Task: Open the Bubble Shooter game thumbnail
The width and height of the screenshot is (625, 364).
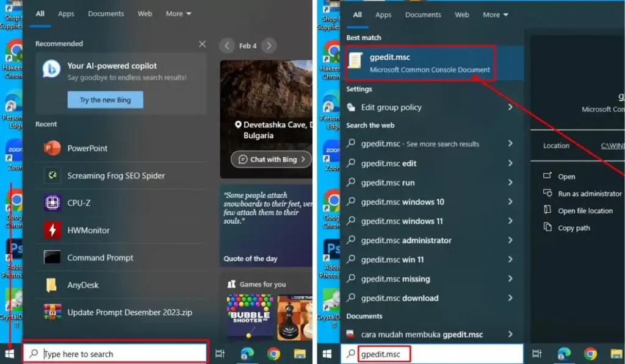Action: point(250,318)
